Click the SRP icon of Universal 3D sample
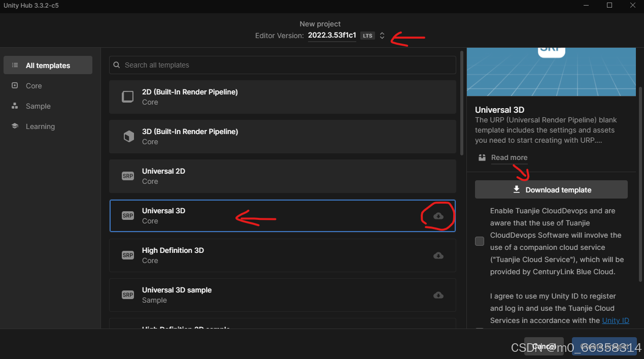 pos(128,295)
